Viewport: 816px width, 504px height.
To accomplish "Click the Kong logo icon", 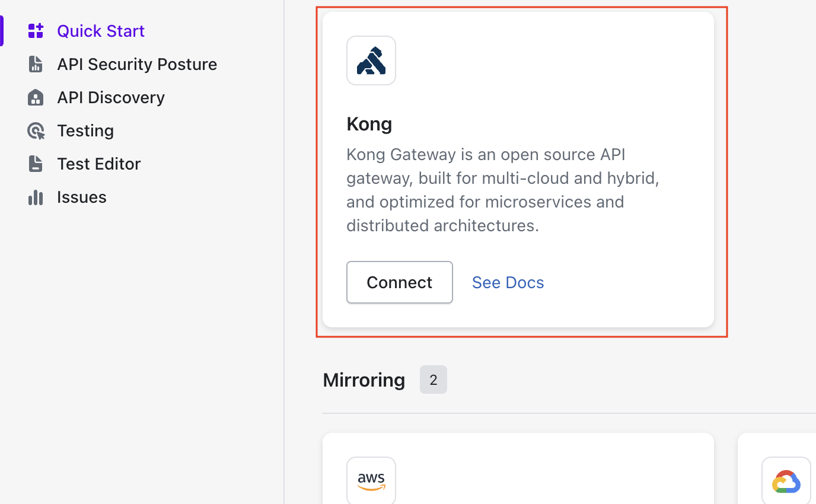I will point(371,60).
